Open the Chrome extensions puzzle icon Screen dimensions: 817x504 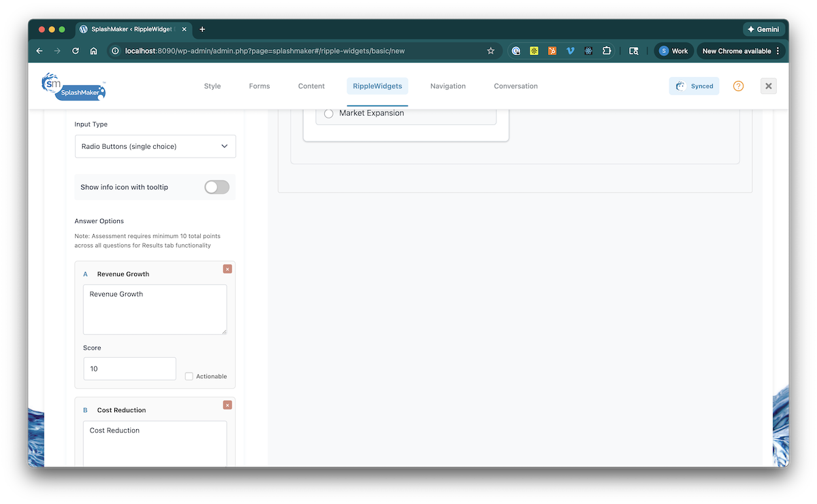pos(606,51)
